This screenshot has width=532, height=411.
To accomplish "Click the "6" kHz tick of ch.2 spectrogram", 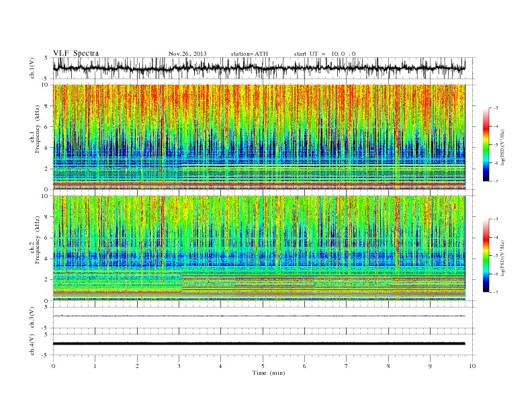I will click(x=46, y=238).
